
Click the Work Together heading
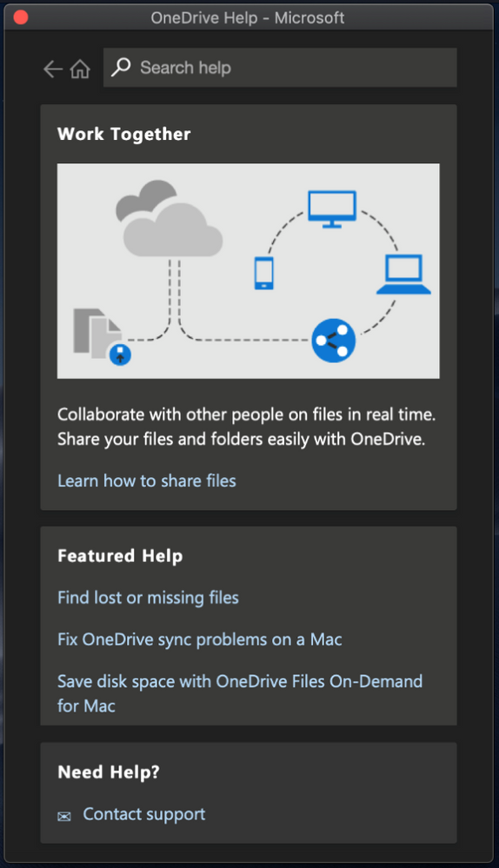124,134
